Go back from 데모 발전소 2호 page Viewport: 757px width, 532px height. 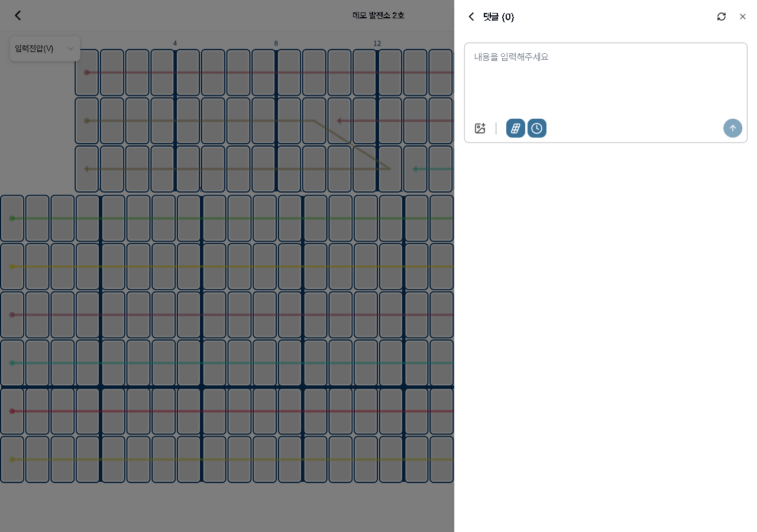tap(18, 15)
